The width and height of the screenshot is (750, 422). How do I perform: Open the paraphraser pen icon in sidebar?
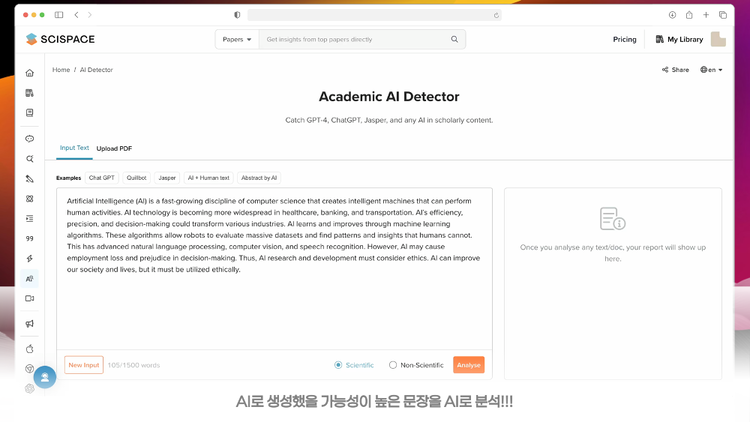pyautogui.click(x=30, y=179)
